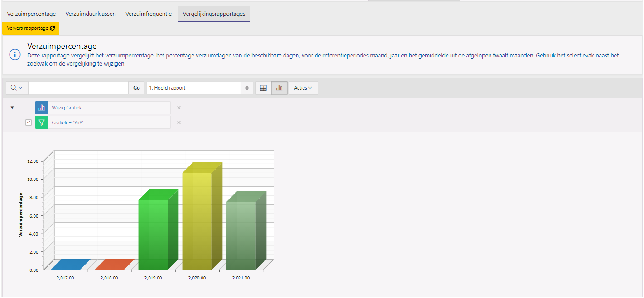The height and width of the screenshot is (298, 644).
Task: Click the vertical Verzuimpercentage axis title
Action: coord(21,215)
